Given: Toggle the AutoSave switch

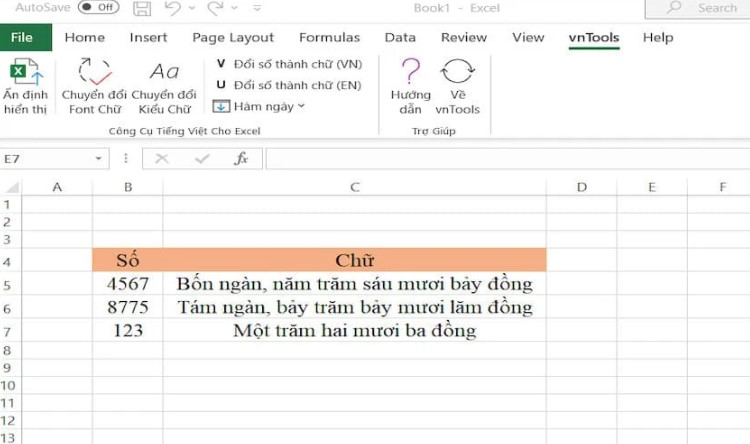Looking at the screenshot, I should pyautogui.click(x=98, y=7).
